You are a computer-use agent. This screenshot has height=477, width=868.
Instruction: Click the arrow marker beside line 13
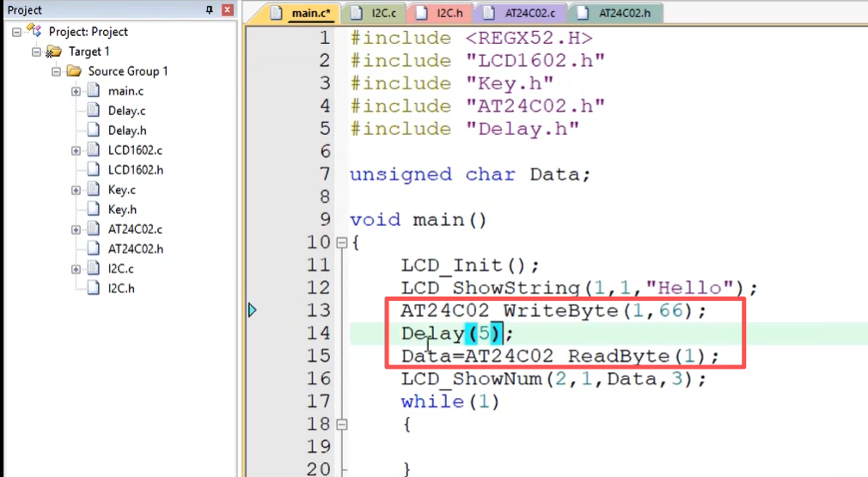coord(253,310)
